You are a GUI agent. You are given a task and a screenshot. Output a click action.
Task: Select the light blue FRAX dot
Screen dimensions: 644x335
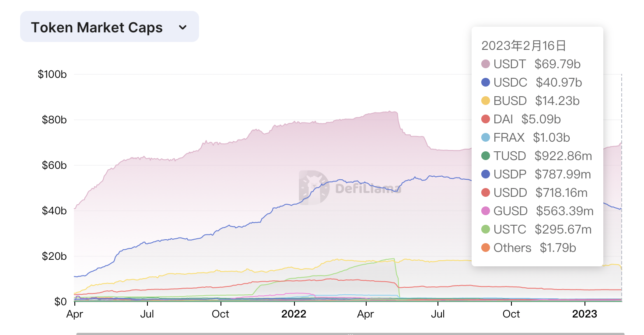[x=485, y=138]
